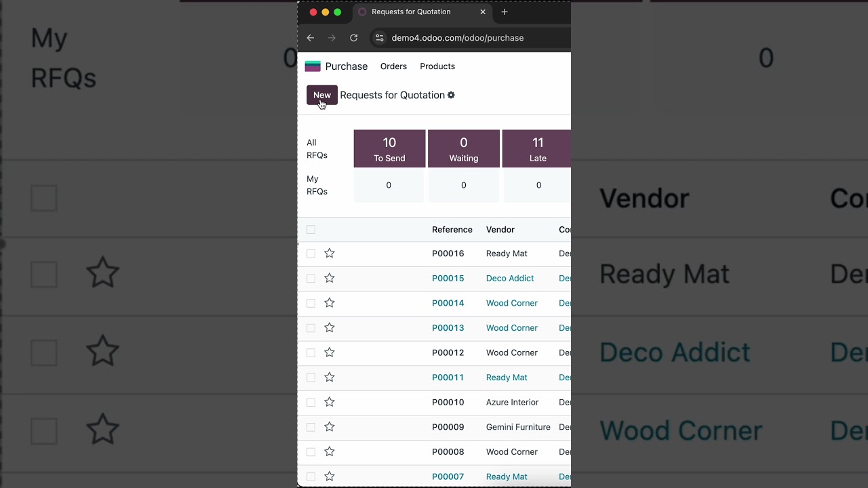Filter by 0 Waiting RFQs

[x=464, y=148]
